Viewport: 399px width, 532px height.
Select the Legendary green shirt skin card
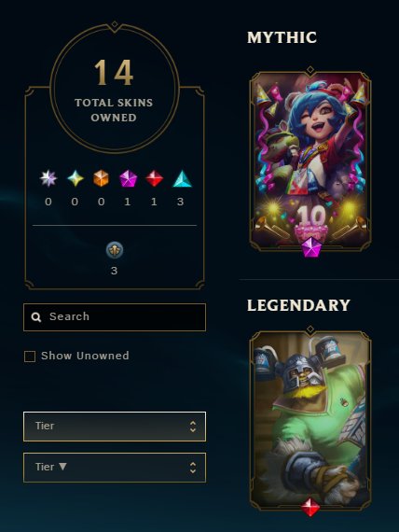click(x=310, y=421)
